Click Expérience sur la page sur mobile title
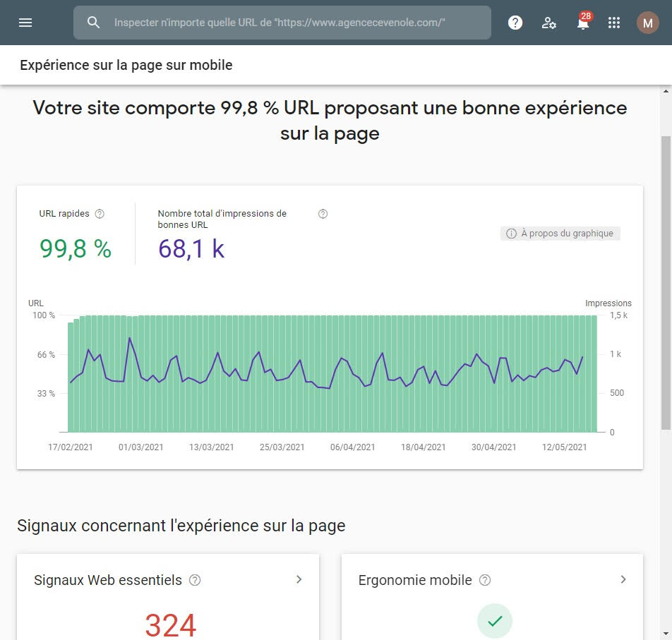This screenshot has width=672, height=640. click(126, 65)
